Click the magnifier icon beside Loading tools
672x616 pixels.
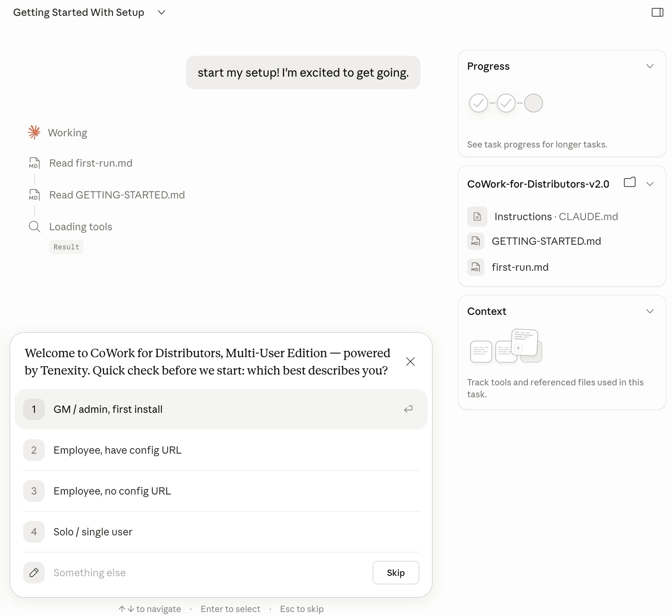(34, 227)
